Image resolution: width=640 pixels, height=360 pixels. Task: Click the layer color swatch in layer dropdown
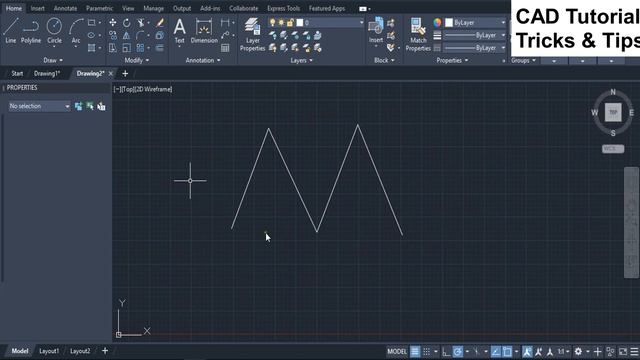[x=300, y=22]
